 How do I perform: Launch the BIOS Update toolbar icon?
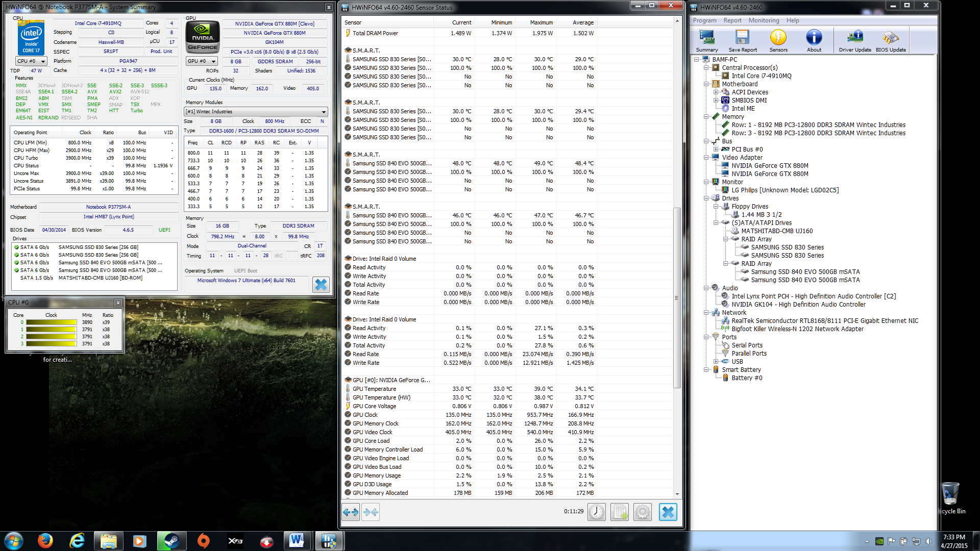click(891, 40)
